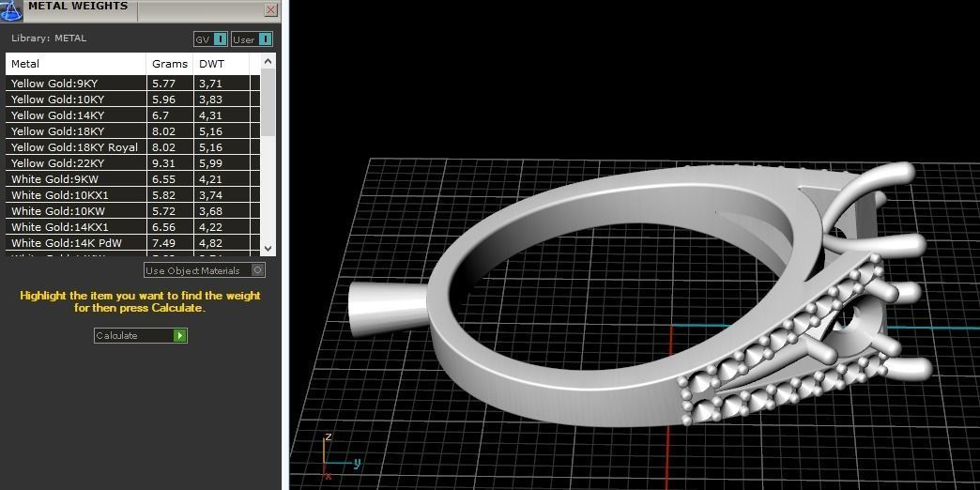Click the XYZ axis indicator in viewport
980x490 pixels.
pyautogui.click(x=341, y=456)
